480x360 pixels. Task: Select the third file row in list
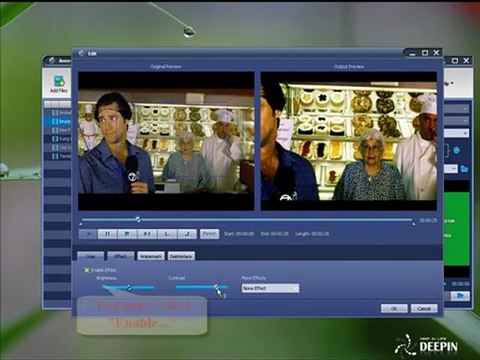pyautogui.click(x=57, y=130)
